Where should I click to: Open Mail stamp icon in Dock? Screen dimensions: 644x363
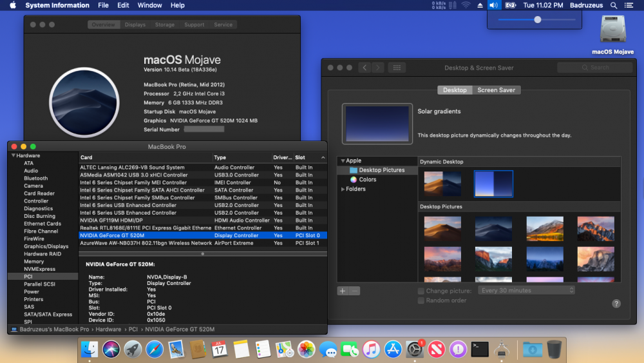(x=176, y=349)
